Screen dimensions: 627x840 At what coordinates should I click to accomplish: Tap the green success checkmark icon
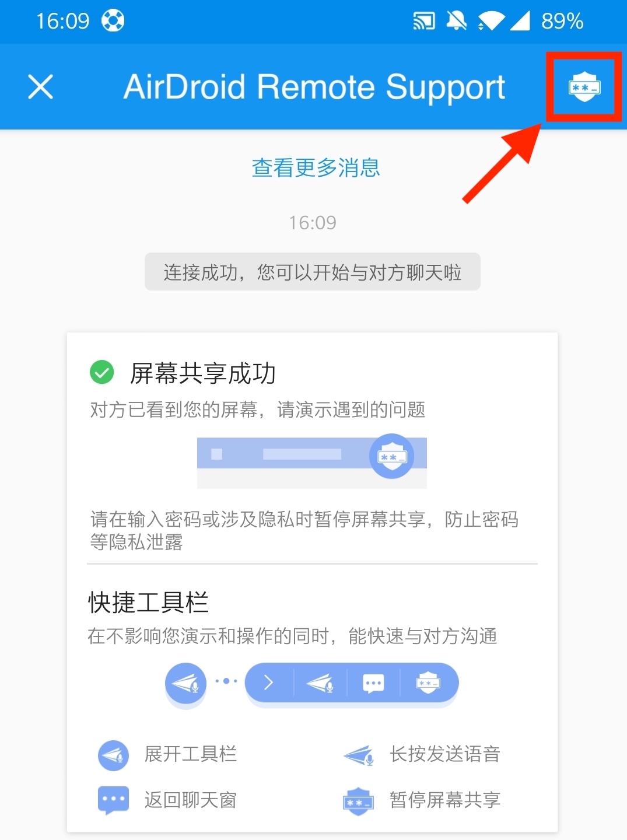click(x=102, y=372)
